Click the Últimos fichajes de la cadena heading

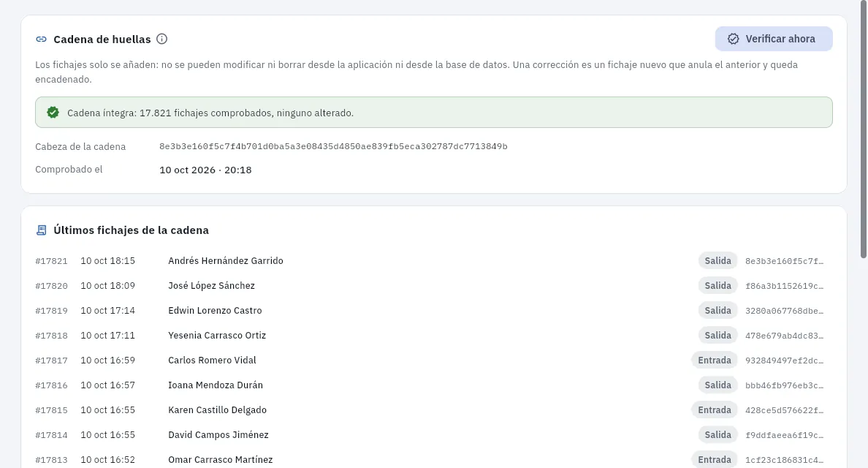click(132, 230)
